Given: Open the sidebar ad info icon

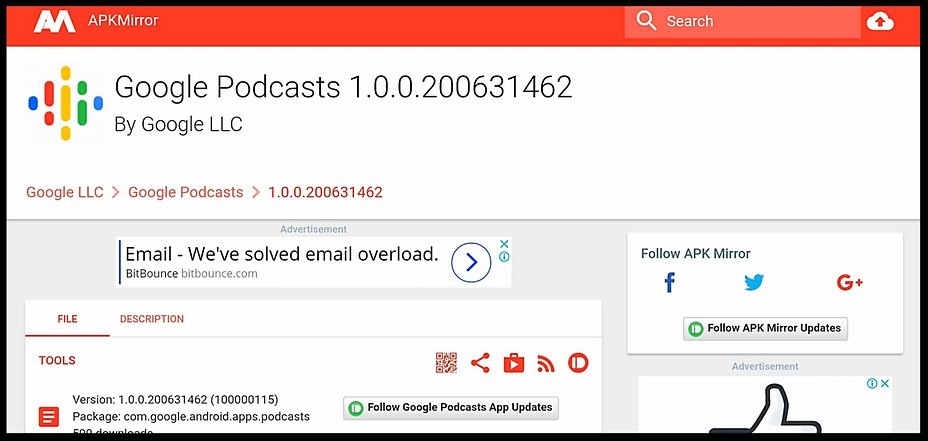Looking at the screenshot, I should pos(872,384).
